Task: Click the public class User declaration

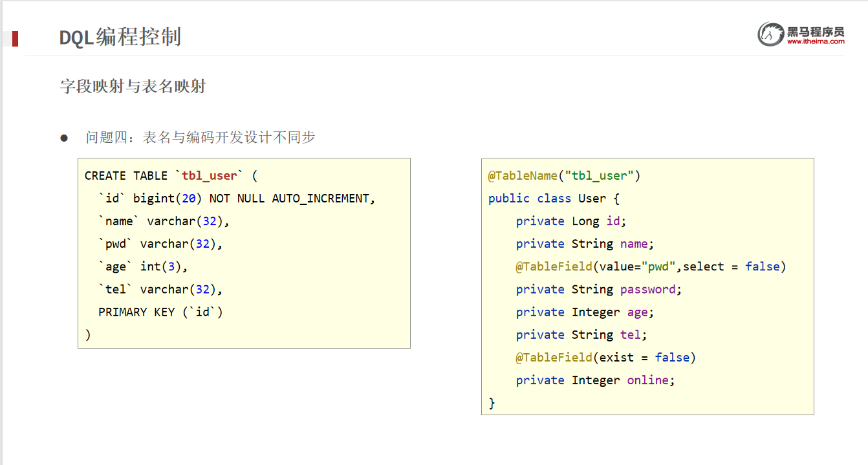Action: point(554,199)
